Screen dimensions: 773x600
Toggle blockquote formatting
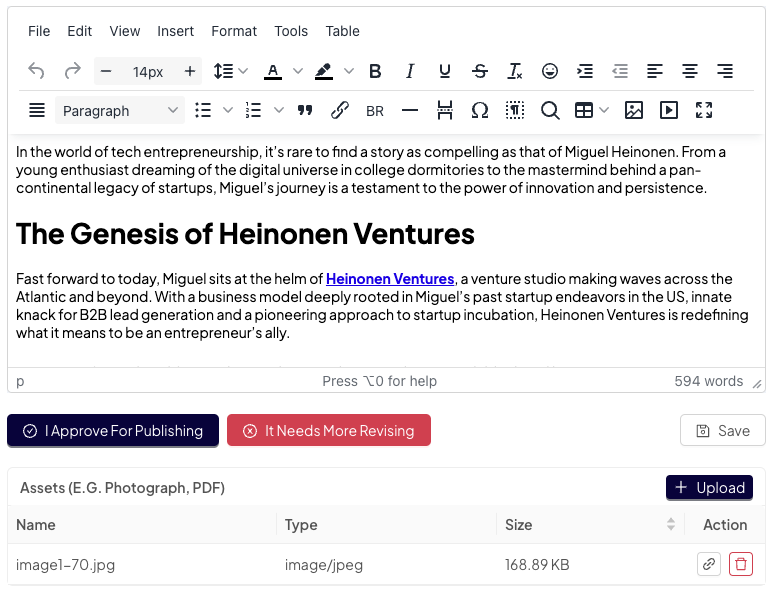[305, 110]
